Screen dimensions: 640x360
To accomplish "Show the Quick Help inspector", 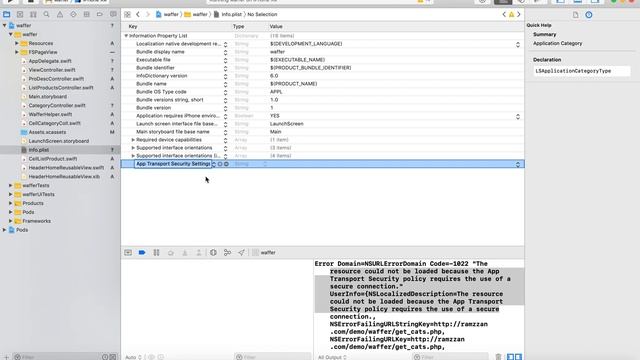I will click(589, 15).
